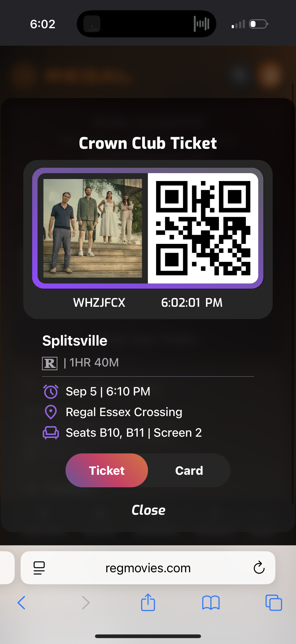The height and width of the screenshot is (644, 296).
Task: Tap the Safari forward arrow
Action: click(86, 603)
